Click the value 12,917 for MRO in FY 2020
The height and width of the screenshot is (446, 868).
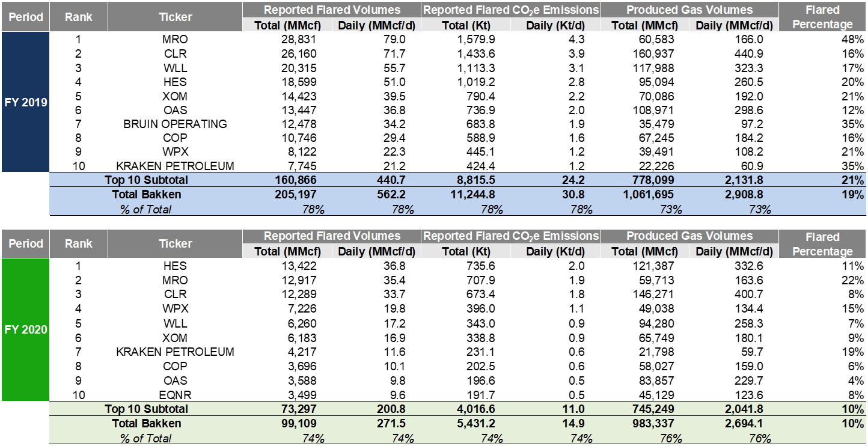(x=299, y=280)
